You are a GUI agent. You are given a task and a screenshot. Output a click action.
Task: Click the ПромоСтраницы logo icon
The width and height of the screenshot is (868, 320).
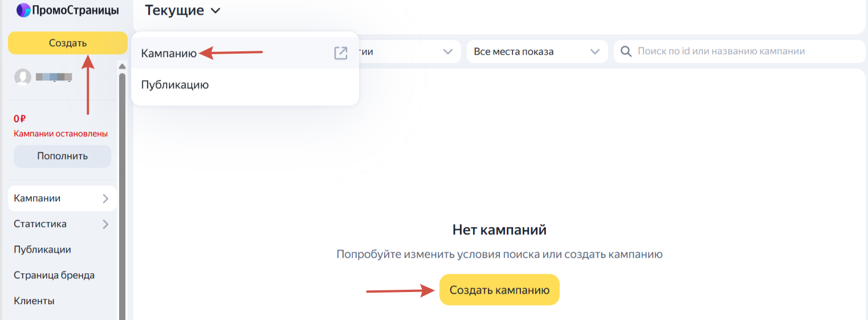click(23, 10)
